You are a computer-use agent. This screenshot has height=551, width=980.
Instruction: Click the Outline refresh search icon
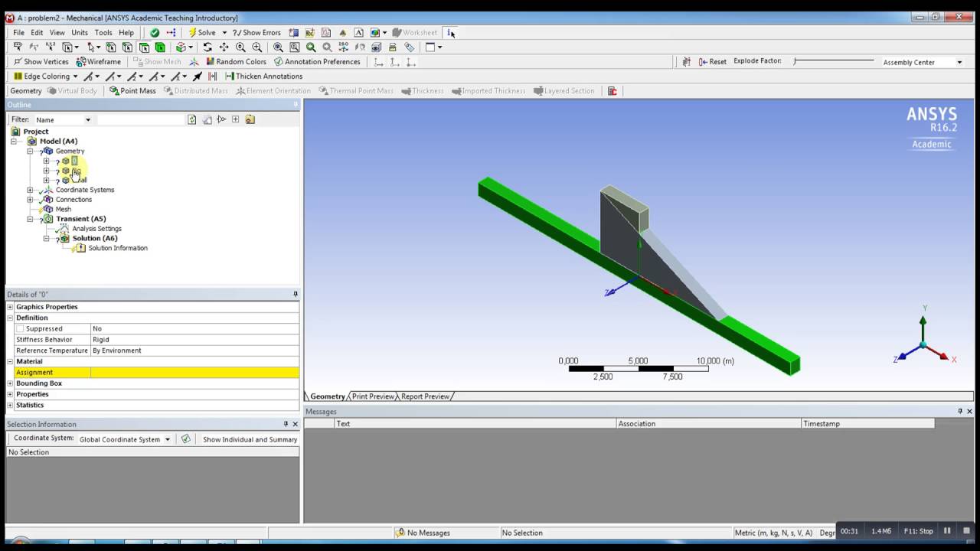(192, 120)
